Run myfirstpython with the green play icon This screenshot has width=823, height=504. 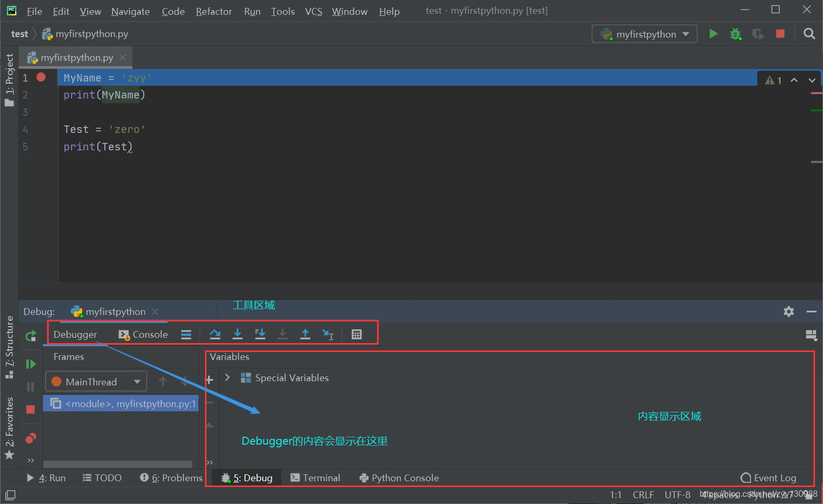713,34
